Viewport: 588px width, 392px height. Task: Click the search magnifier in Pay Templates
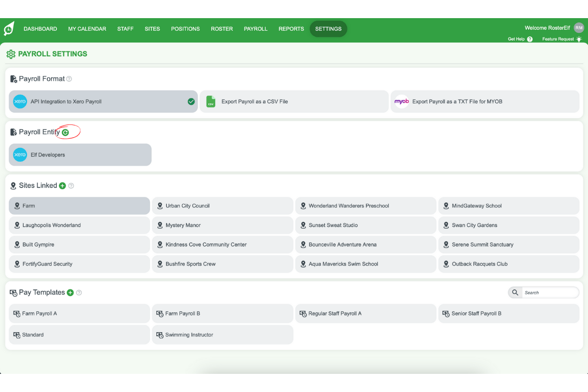tap(515, 292)
